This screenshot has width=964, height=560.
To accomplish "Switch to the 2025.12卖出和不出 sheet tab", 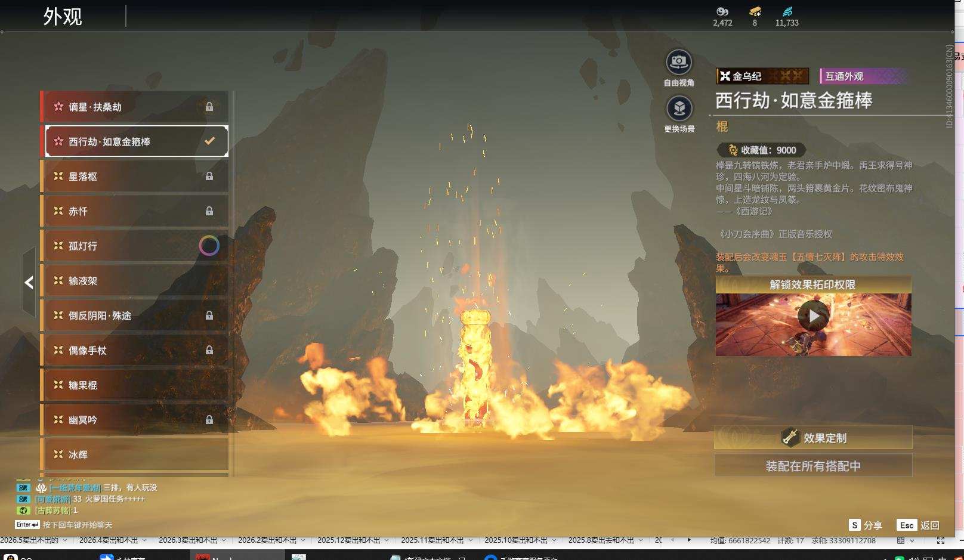I will coord(348,540).
